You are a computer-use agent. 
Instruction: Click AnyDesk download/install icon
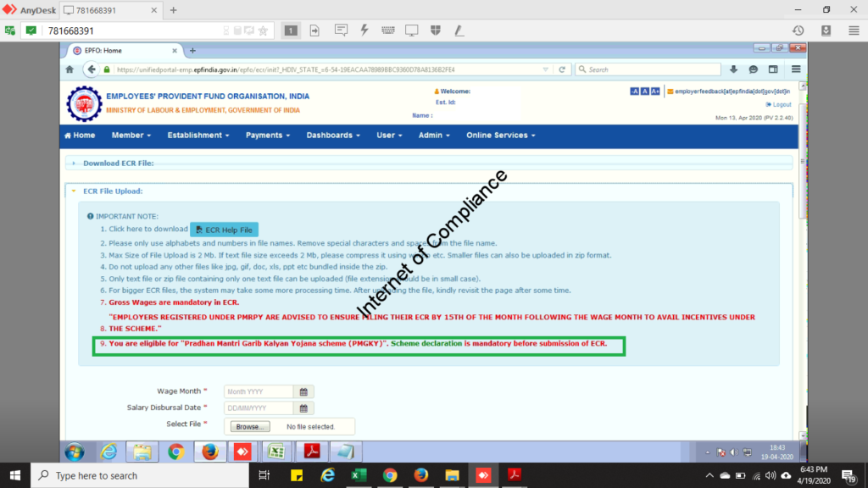826,30
